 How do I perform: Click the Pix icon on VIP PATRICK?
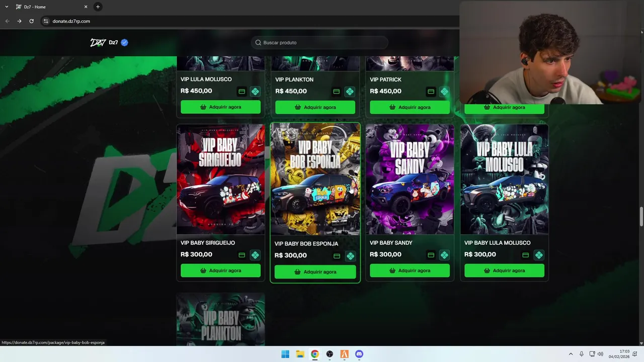[444, 92]
